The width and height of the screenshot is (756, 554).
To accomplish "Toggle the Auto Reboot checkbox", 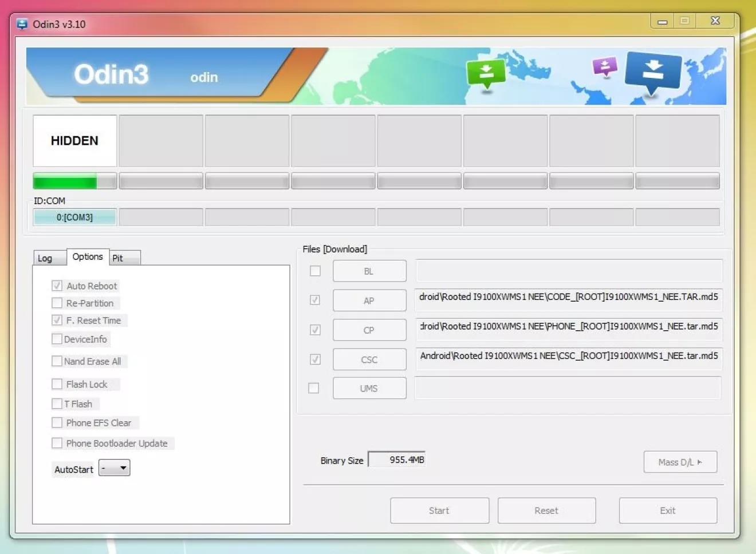I will coord(57,286).
